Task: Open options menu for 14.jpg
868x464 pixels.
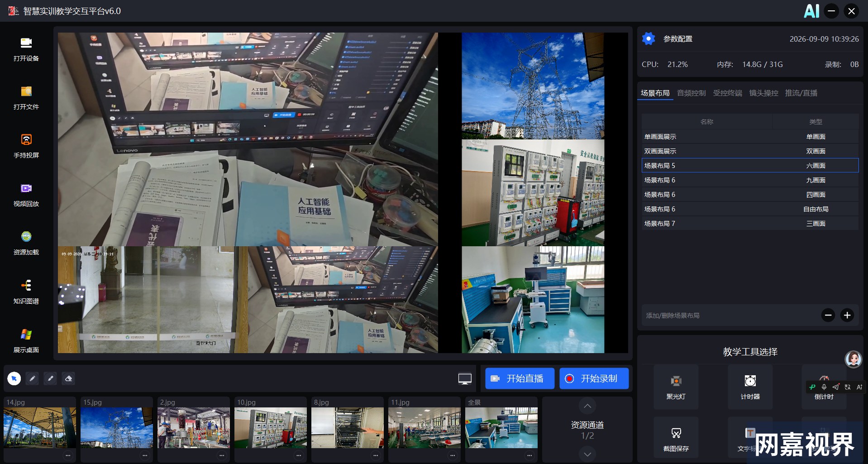Action: (x=68, y=455)
